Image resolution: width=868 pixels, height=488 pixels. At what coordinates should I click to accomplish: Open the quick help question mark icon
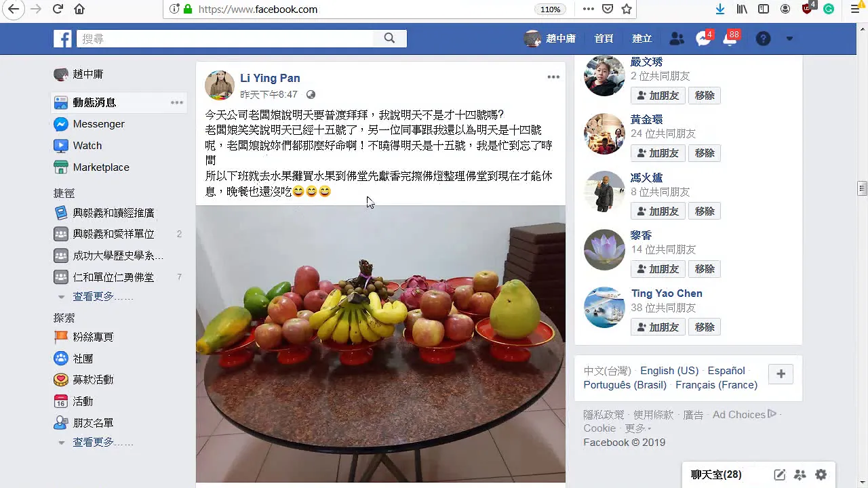764,39
